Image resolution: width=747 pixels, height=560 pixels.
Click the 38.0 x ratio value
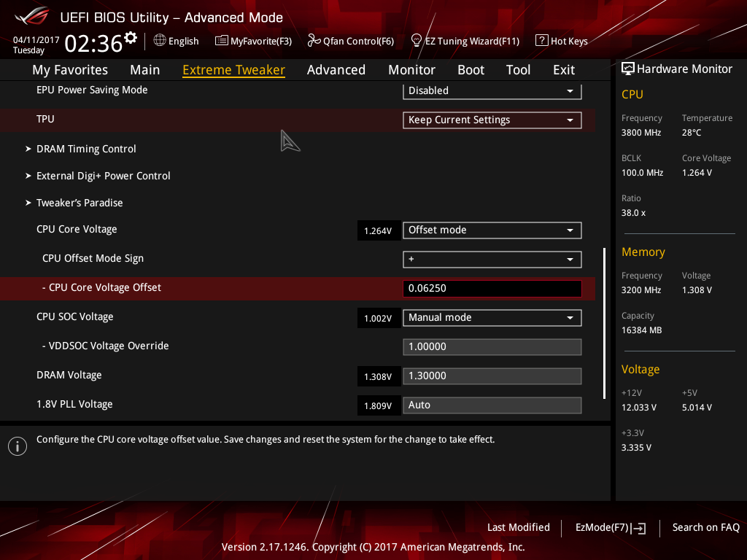pyautogui.click(x=633, y=213)
